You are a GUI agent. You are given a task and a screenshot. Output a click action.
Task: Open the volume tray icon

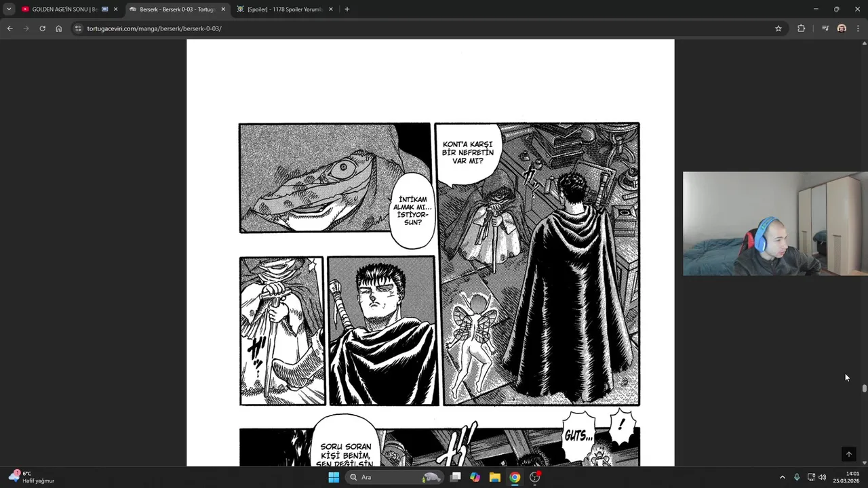click(x=823, y=477)
